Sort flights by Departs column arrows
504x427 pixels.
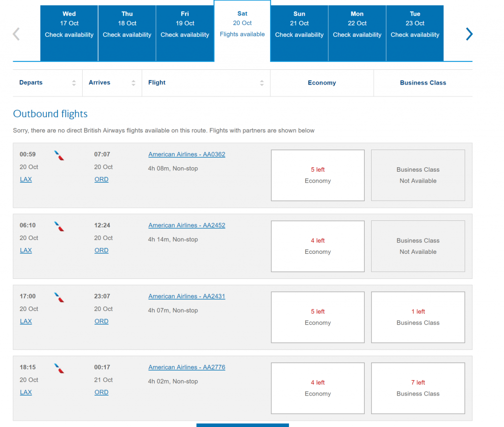[74, 83]
